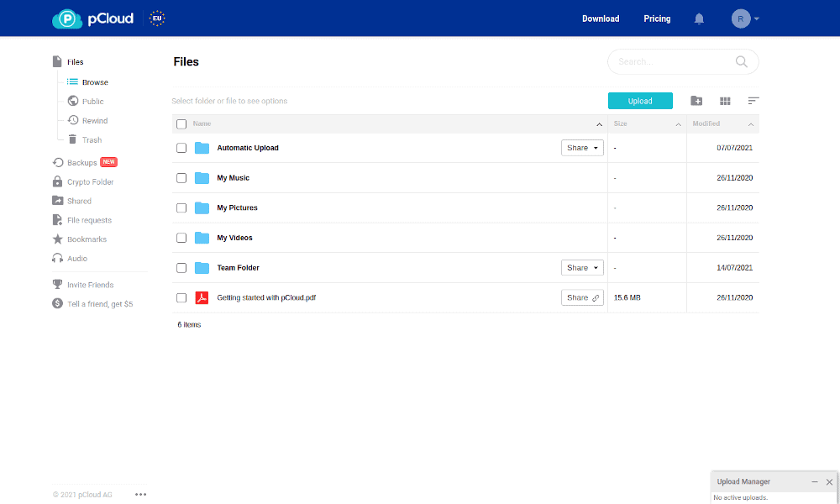Check the Team Folder checkbox

point(181,268)
